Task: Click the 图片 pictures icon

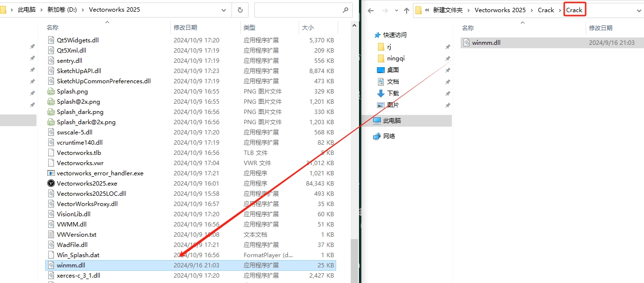Action: coord(381,105)
